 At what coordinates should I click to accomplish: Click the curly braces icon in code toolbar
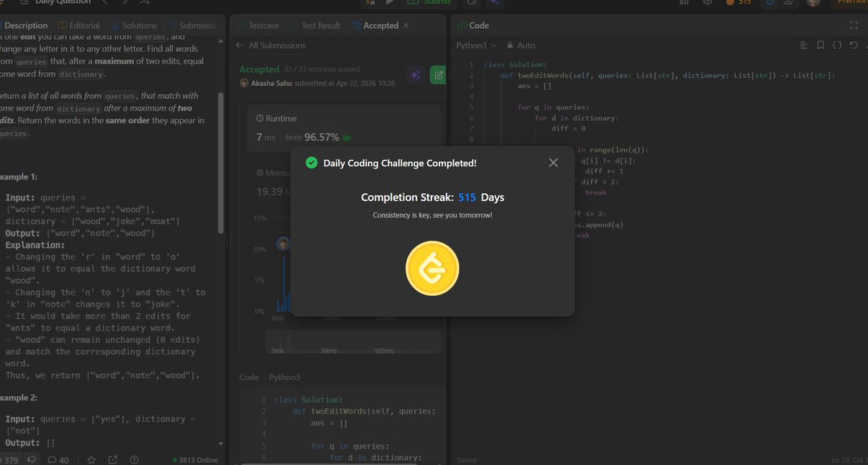837,46
